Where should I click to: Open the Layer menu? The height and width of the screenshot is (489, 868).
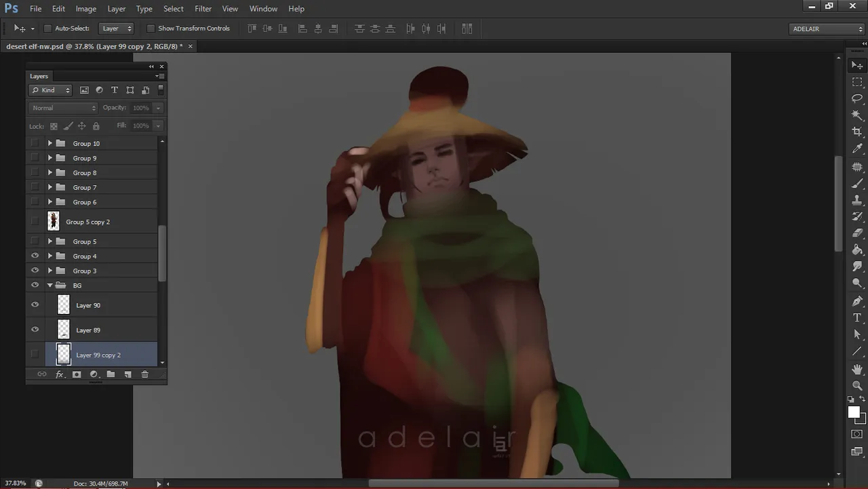click(116, 9)
